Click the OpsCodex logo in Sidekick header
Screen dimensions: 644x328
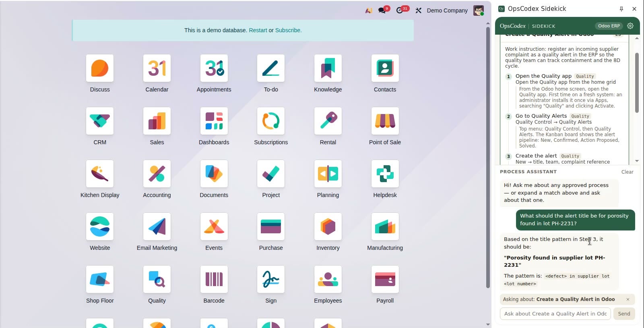(x=512, y=26)
